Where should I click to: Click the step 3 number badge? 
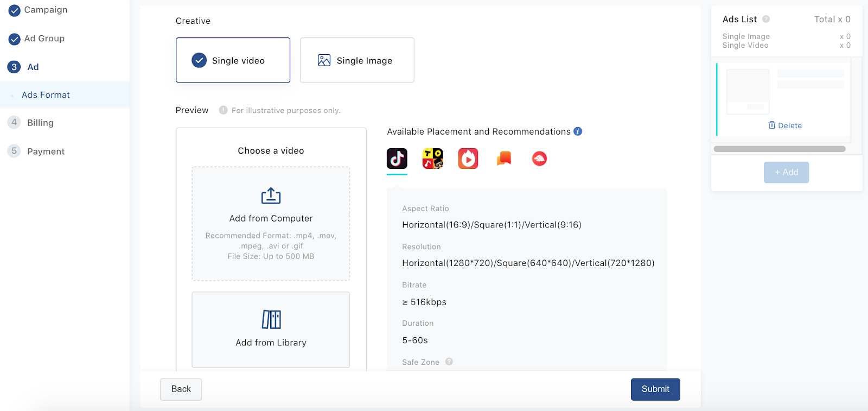tap(14, 67)
